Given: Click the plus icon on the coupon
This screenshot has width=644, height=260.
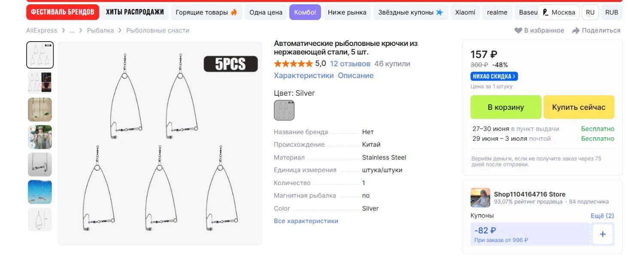Looking at the screenshot, I should point(602,234).
